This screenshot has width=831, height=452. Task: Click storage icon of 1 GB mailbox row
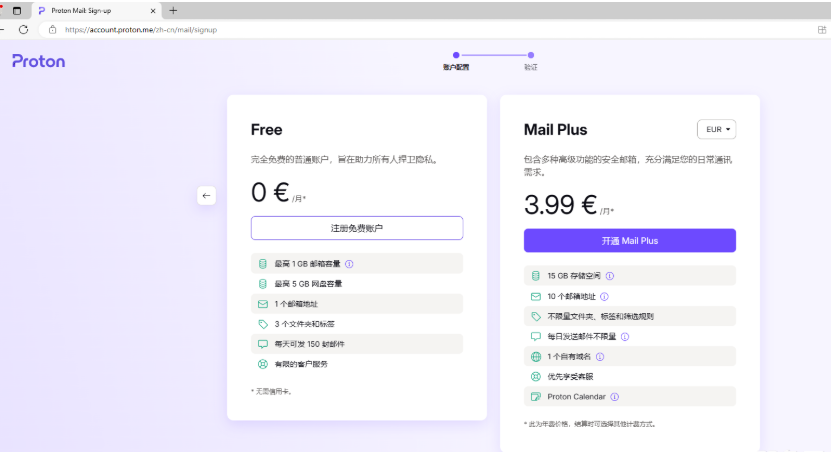(262, 264)
